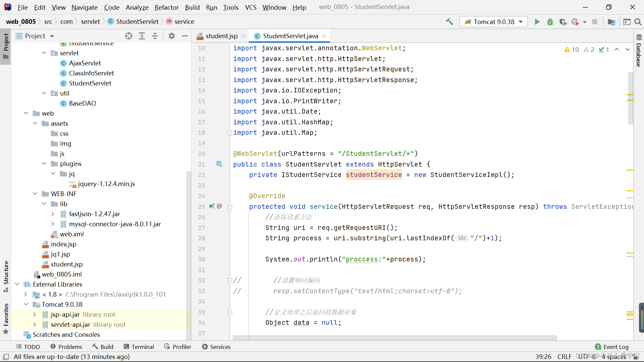Open the Event Log
Screen dimensions: 644x362
click(x=611, y=347)
